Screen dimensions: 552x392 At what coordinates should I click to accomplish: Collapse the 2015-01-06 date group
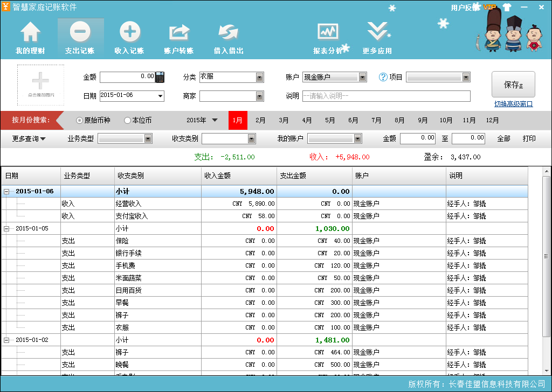tap(6, 192)
